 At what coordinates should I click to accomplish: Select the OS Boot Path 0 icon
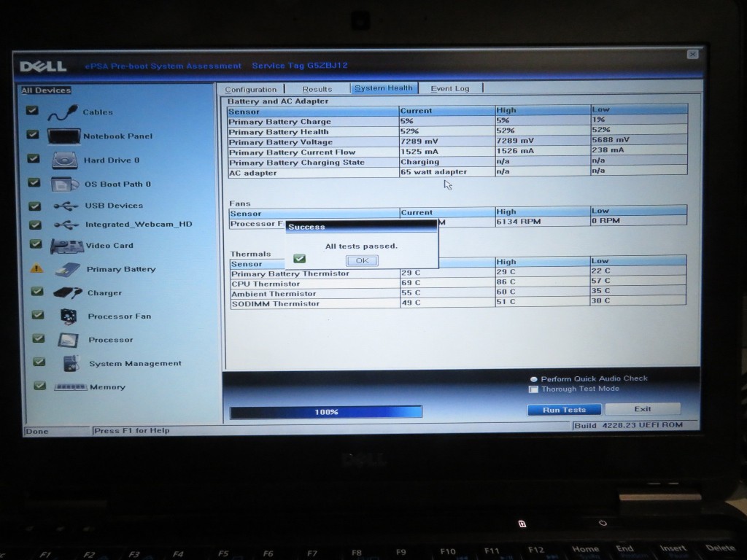click(x=65, y=184)
